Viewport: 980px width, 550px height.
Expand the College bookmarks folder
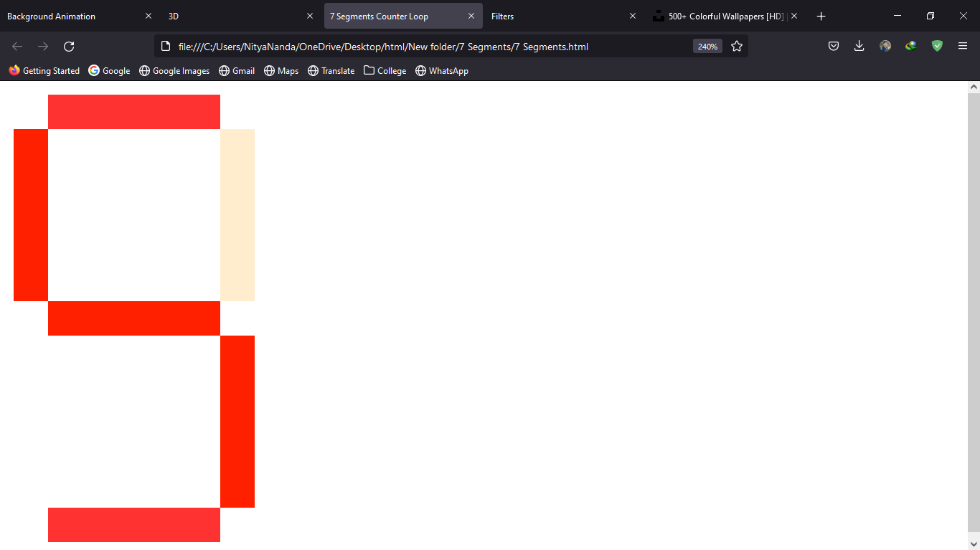(385, 70)
